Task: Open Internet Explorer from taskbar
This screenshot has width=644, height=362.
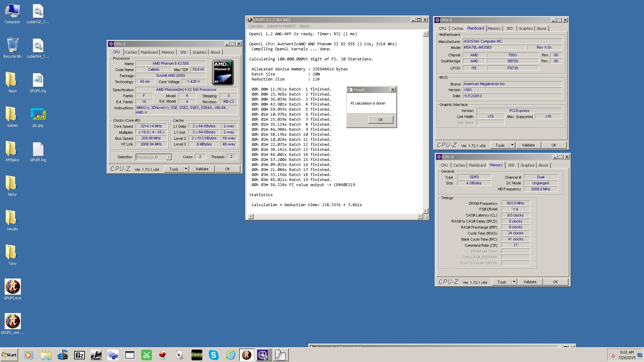Action: 230,355
